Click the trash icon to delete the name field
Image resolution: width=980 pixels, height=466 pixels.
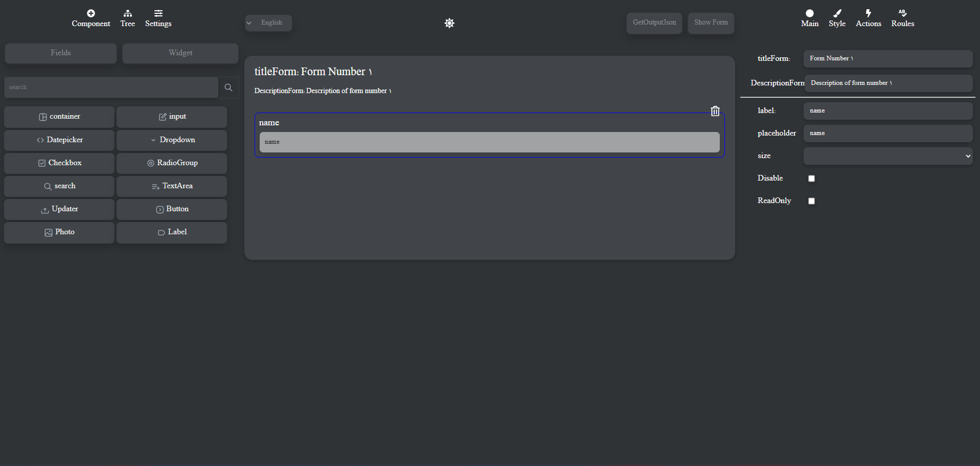coord(715,111)
